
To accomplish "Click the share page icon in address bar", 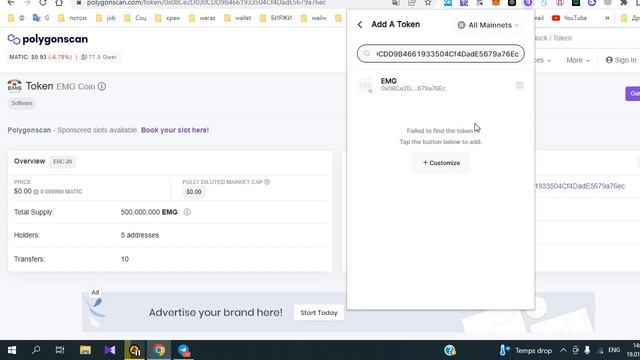I will [412, 3].
